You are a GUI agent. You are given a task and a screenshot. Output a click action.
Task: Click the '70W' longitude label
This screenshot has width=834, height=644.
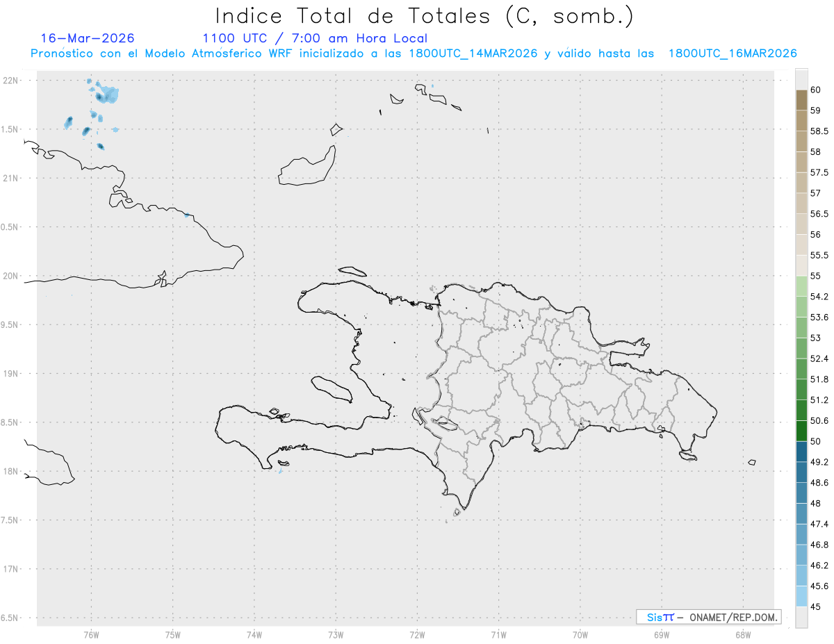click(x=580, y=635)
